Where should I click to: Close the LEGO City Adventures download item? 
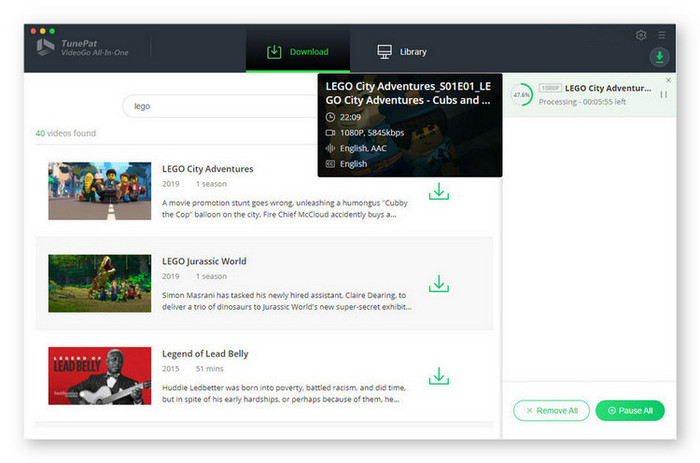(x=668, y=80)
